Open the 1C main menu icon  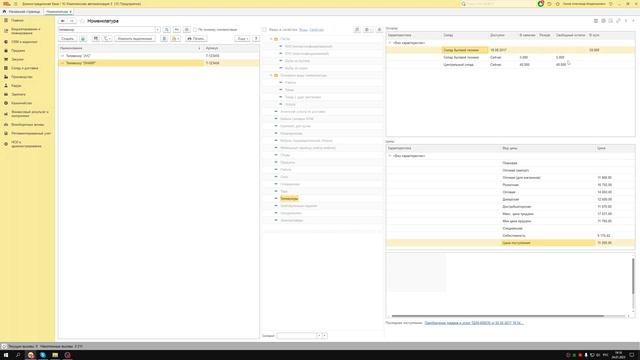click(x=16, y=4)
